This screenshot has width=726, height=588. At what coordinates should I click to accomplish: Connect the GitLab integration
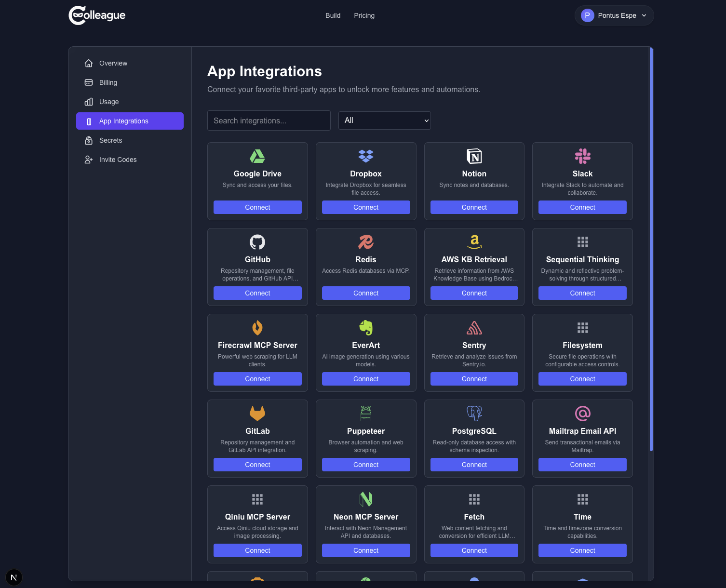(257, 465)
